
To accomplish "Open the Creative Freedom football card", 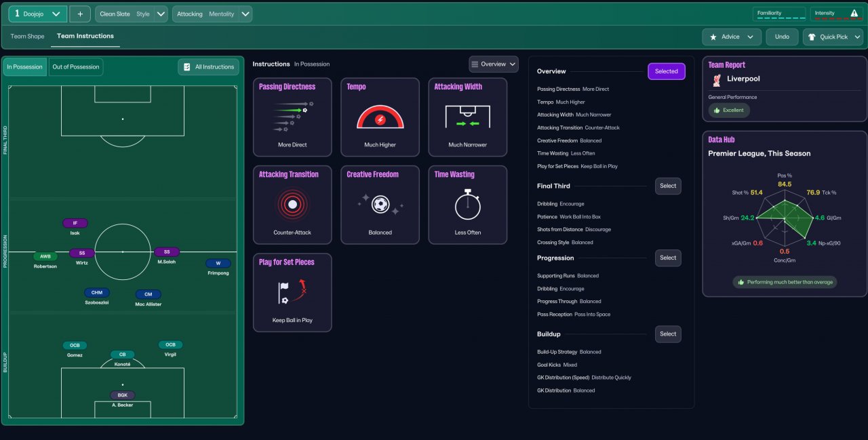I will 380,205.
